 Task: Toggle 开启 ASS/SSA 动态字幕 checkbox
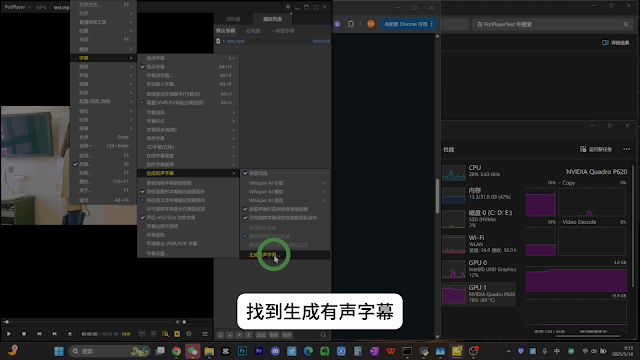point(188,218)
